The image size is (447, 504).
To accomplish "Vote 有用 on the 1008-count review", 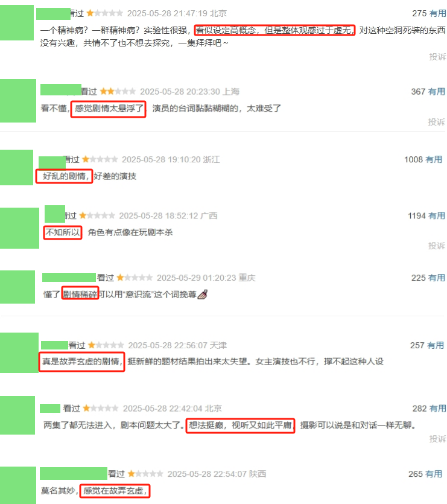I will click(434, 159).
